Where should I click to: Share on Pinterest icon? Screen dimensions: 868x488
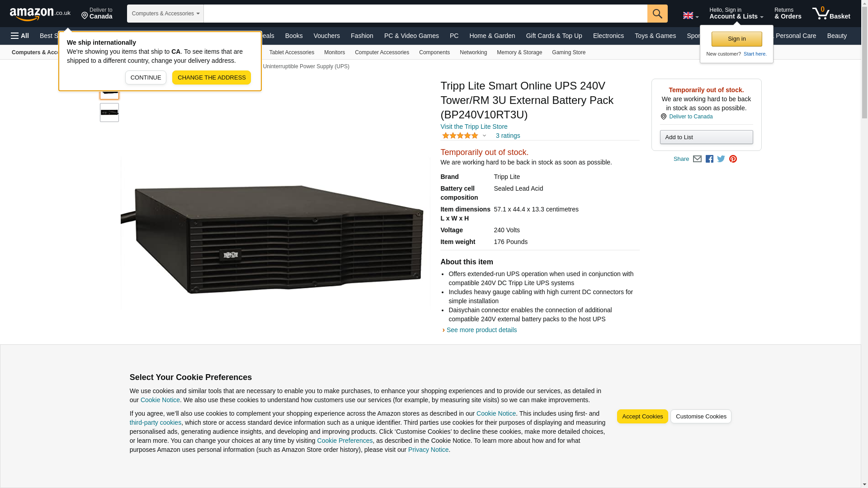coord(733,159)
